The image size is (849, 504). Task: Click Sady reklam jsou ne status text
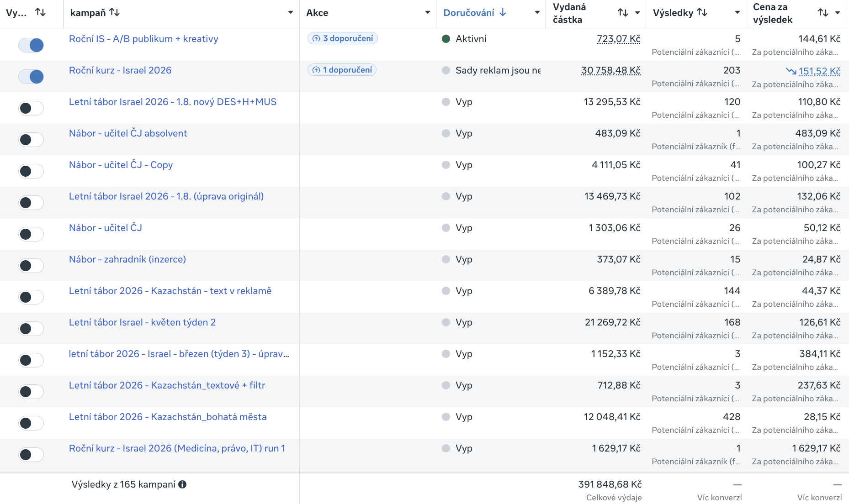[498, 70]
